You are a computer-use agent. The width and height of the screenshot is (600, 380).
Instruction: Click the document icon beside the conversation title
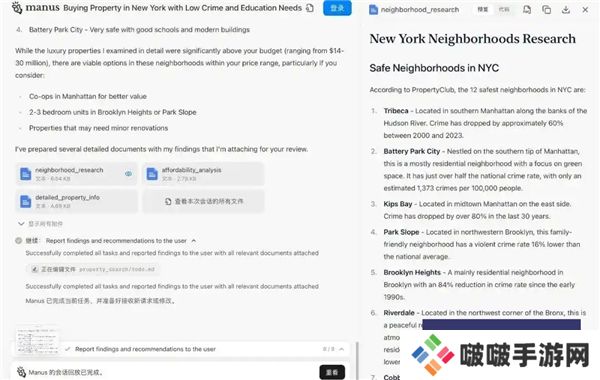[310, 8]
